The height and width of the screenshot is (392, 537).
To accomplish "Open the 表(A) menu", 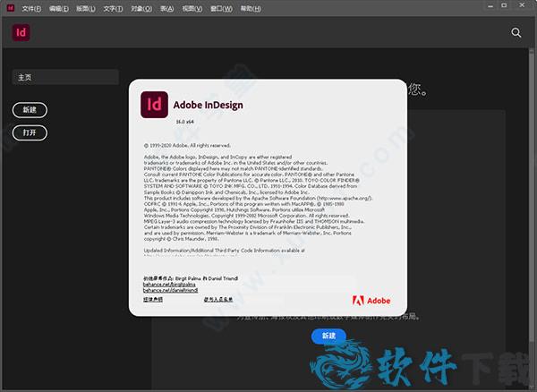I will (x=166, y=9).
